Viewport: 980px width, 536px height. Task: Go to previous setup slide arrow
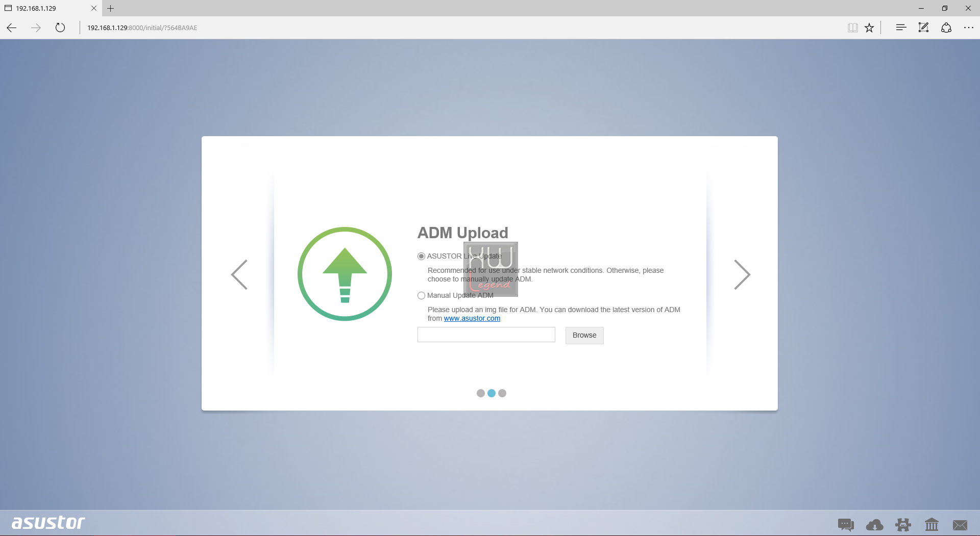(239, 274)
